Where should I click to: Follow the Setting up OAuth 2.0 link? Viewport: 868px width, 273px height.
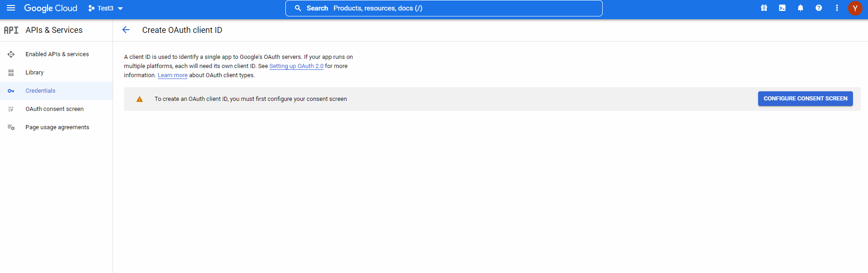[296, 66]
